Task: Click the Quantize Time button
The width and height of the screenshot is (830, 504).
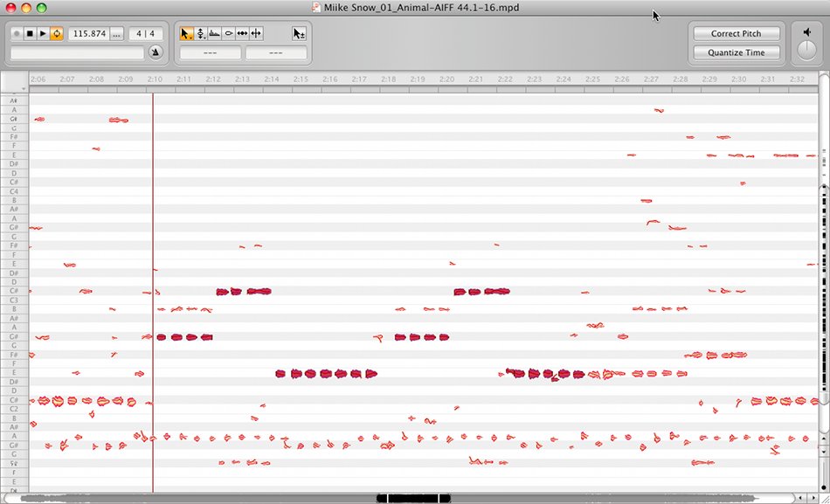Action: pos(737,52)
